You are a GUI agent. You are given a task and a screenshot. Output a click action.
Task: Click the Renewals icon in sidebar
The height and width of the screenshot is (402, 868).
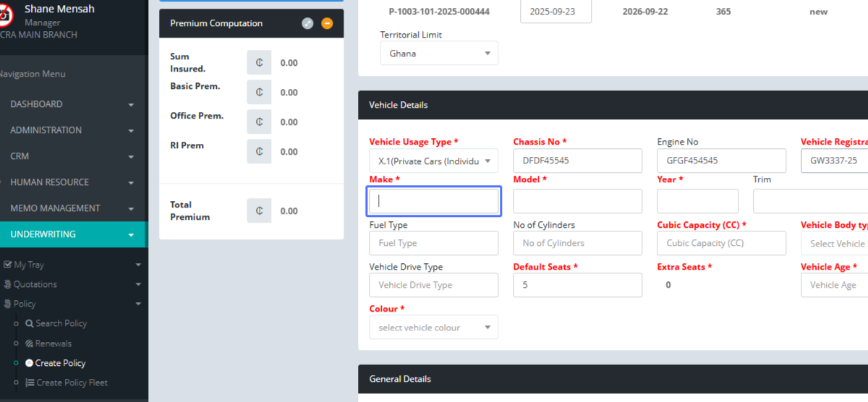click(x=30, y=343)
